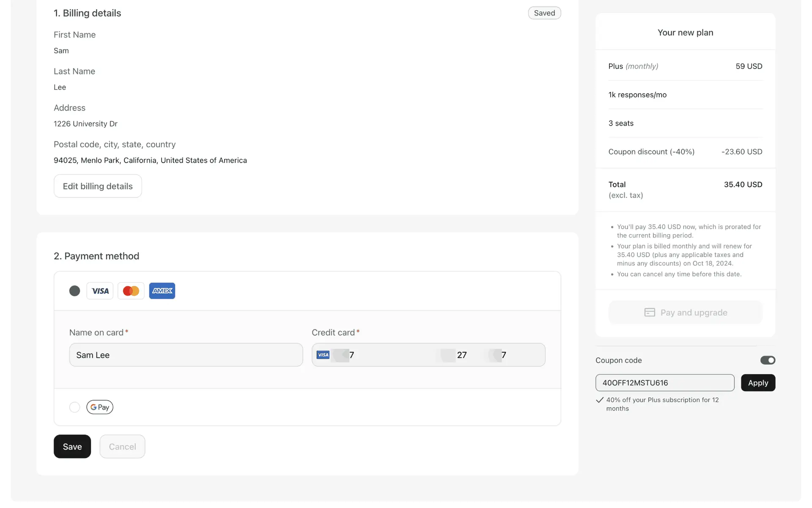Click the coupon code input field
812x508 pixels.
click(x=664, y=383)
